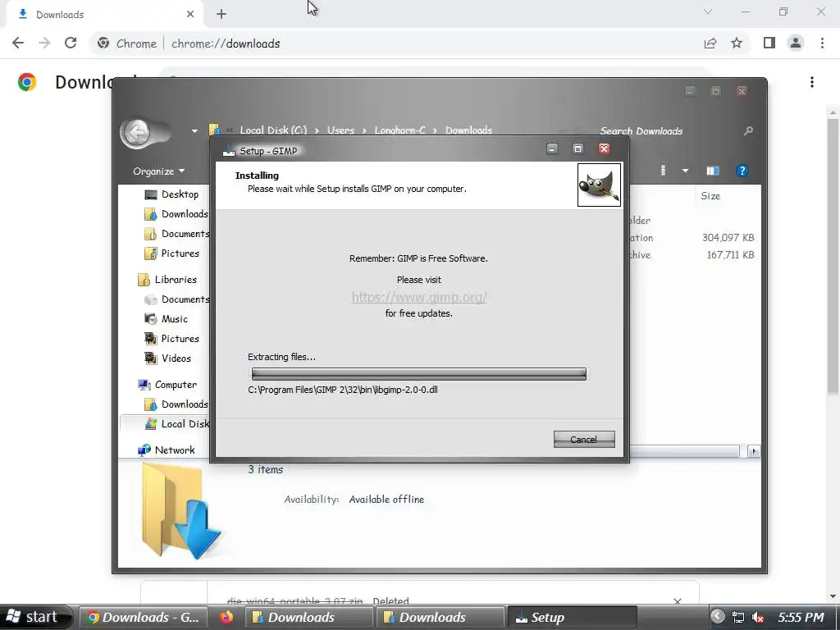Open Firefox from the taskbar
The width and height of the screenshot is (840, 630).
tap(226, 617)
